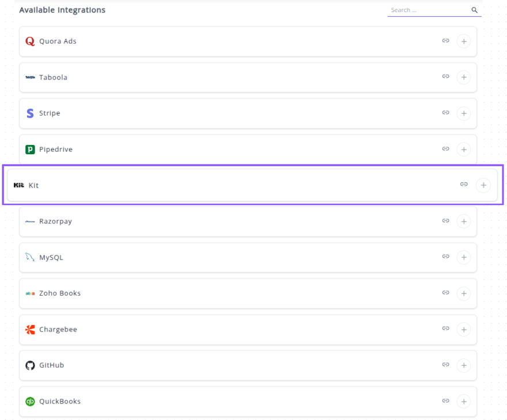Screen dimensions: 507x420
Task: Click the MySQL link icon
Action: point(445,257)
